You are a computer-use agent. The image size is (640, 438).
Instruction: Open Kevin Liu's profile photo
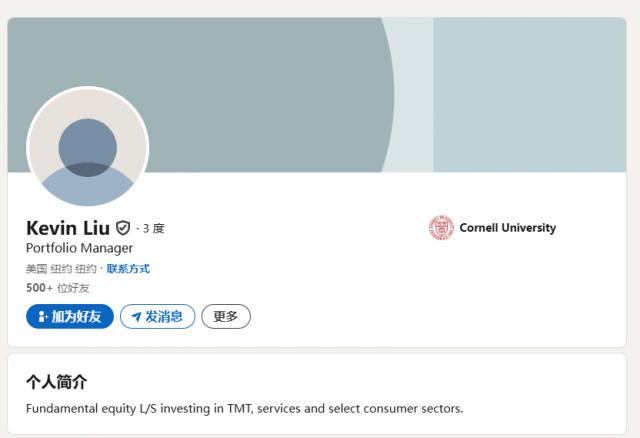pyautogui.click(x=88, y=148)
